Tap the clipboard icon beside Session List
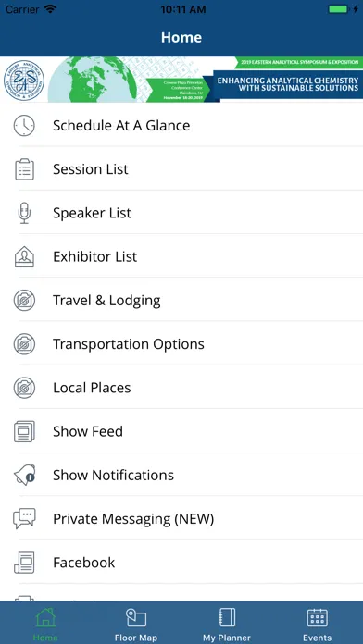This screenshot has height=644, width=363. (24, 169)
